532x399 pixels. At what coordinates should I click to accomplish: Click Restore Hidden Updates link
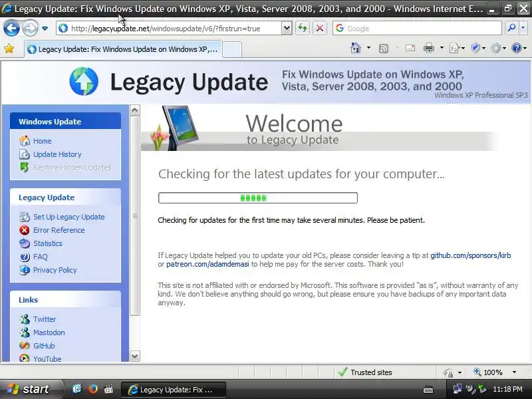[x=72, y=168]
